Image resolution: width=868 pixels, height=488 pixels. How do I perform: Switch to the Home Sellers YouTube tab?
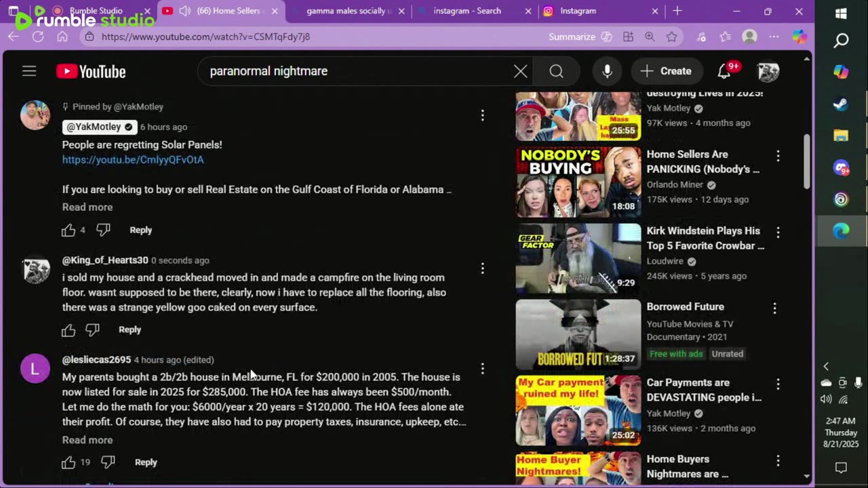(220, 11)
